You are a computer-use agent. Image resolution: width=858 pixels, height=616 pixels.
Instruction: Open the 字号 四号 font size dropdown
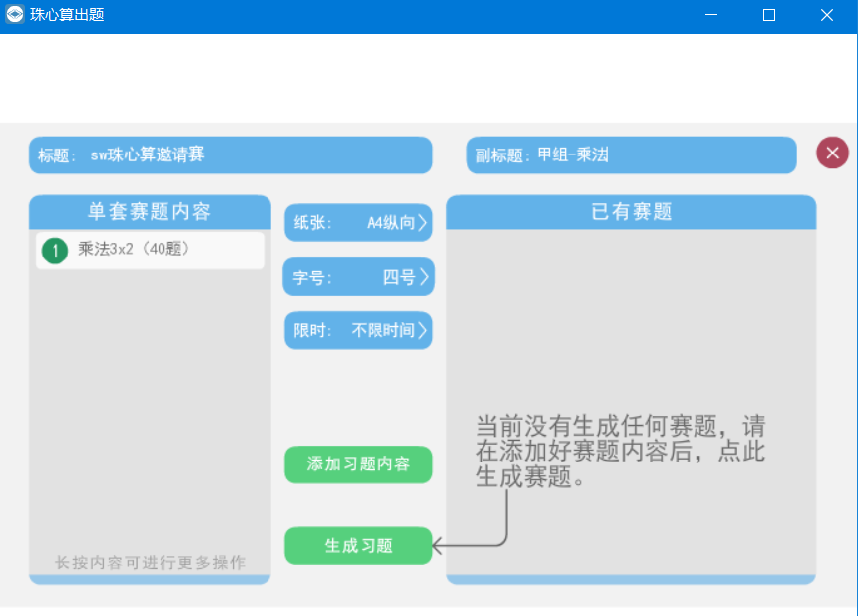359,277
